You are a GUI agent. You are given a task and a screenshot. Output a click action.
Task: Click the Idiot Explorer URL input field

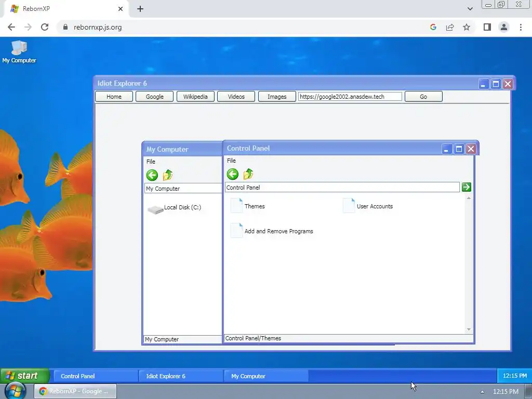[350, 97]
